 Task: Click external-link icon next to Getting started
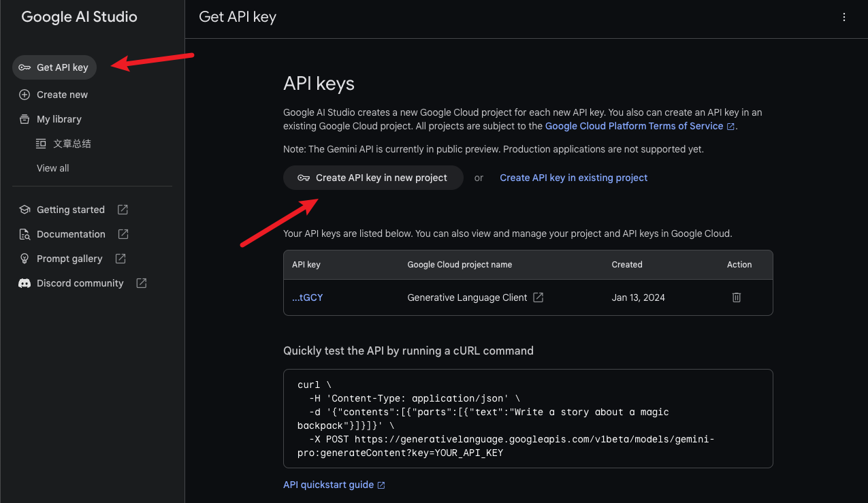tap(123, 210)
